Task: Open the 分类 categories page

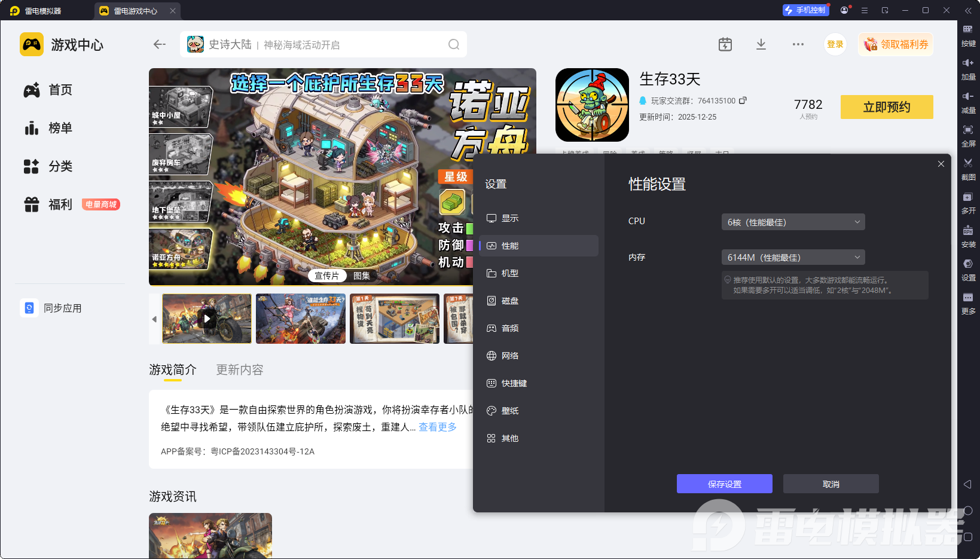Action: pyautogui.click(x=48, y=166)
